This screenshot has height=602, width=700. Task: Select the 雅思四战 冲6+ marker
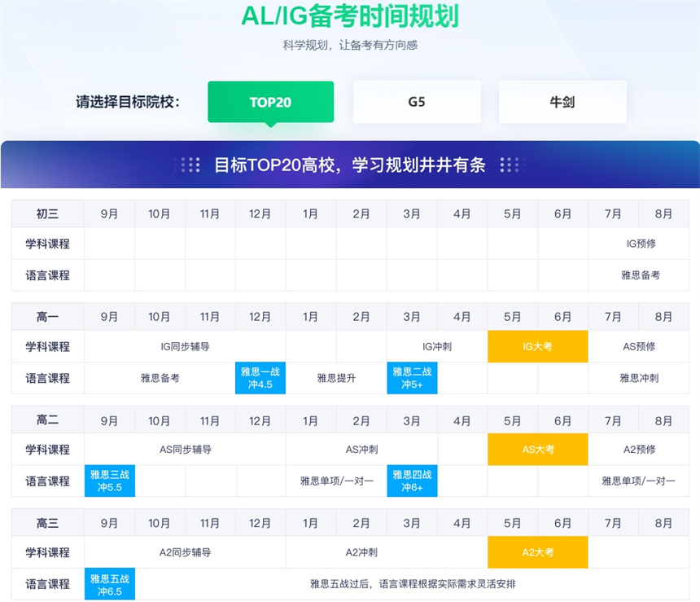point(412,481)
